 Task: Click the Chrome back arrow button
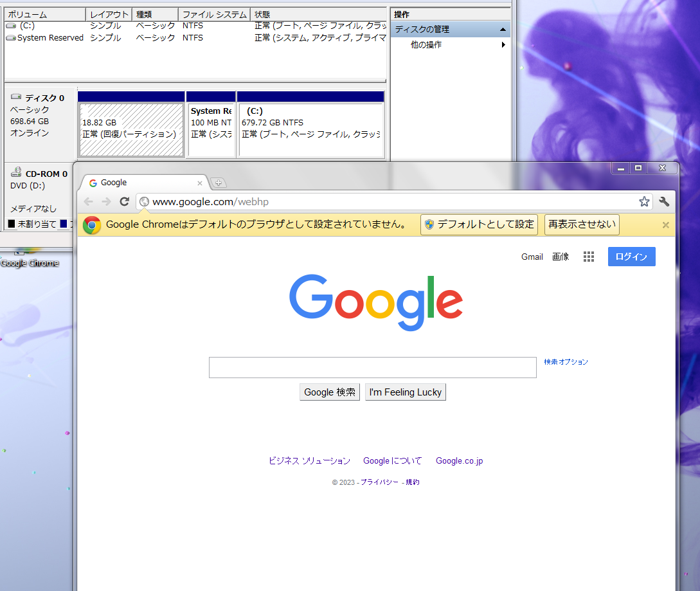pos(89,202)
